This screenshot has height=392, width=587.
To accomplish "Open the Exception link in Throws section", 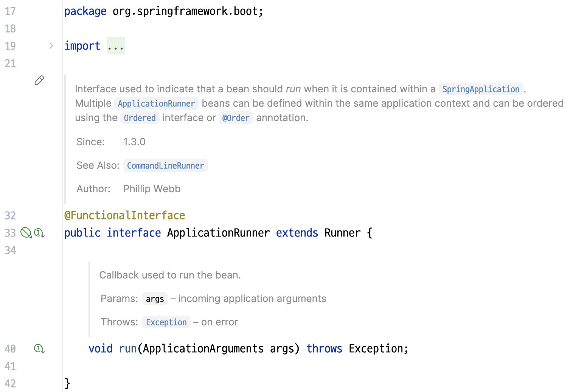I will [x=166, y=322].
